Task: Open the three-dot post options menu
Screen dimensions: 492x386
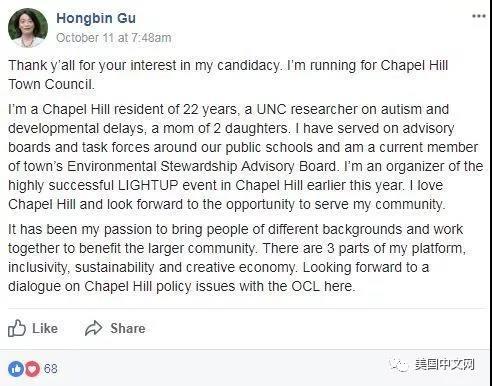Action: pyautogui.click(x=479, y=16)
